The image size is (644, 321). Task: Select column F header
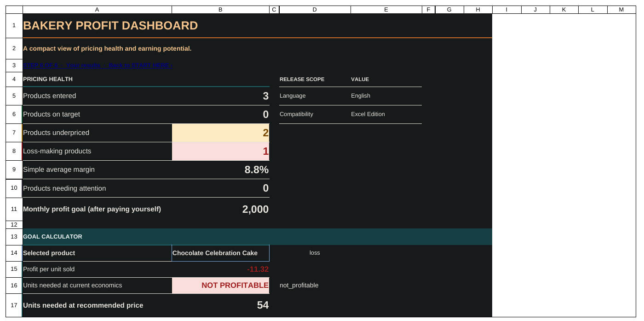click(428, 10)
